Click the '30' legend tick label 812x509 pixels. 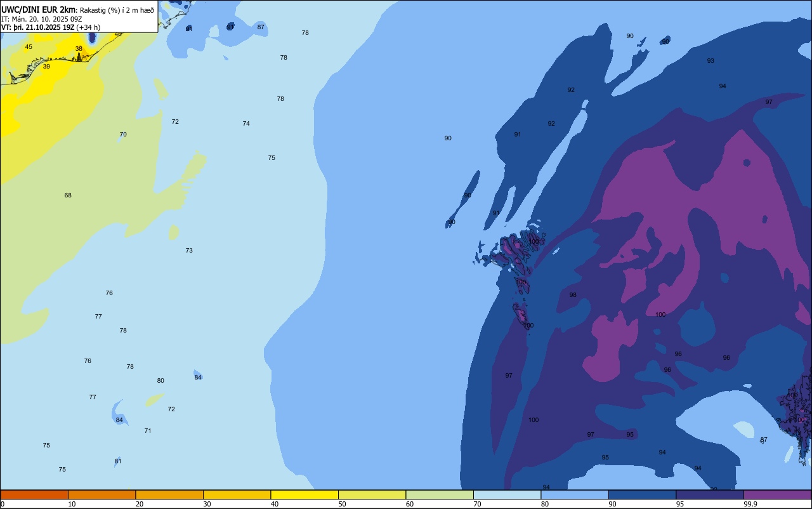coord(207,504)
